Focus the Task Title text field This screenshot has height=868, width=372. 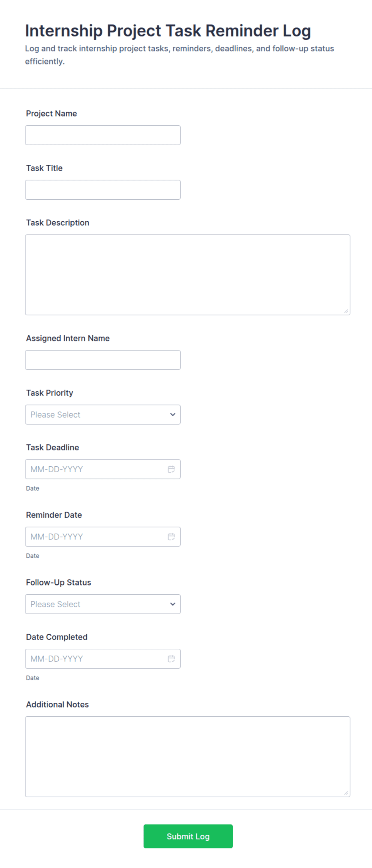tap(103, 190)
